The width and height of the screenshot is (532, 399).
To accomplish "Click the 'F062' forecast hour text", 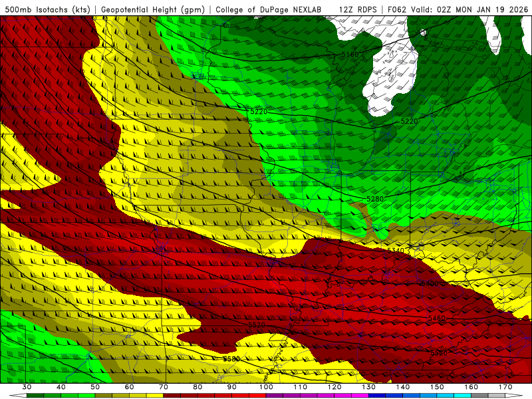I will [397, 10].
